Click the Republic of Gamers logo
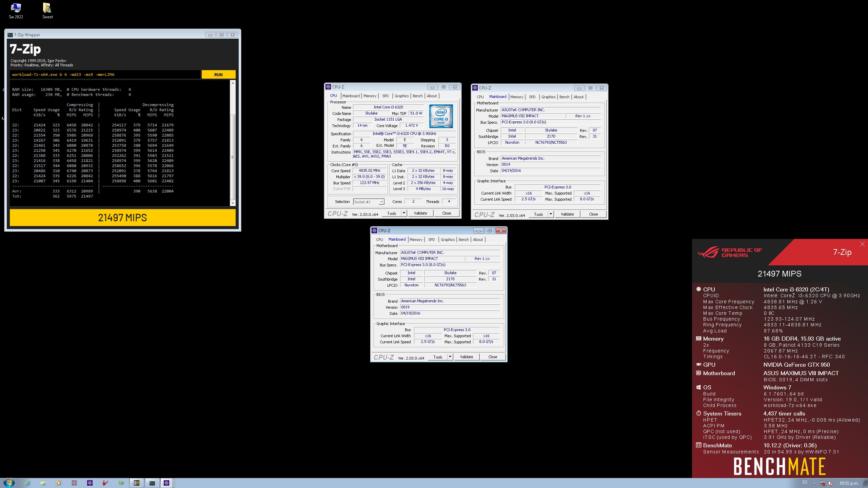Image resolution: width=868 pixels, height=488 pixels. pos(730,252)
